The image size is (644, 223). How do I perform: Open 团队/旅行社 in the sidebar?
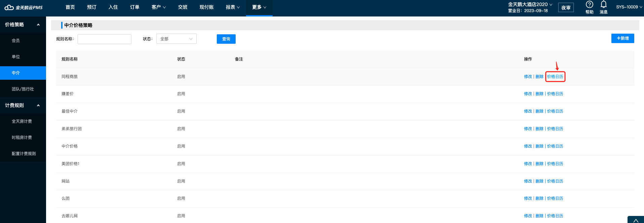click(x=23, y=89)
